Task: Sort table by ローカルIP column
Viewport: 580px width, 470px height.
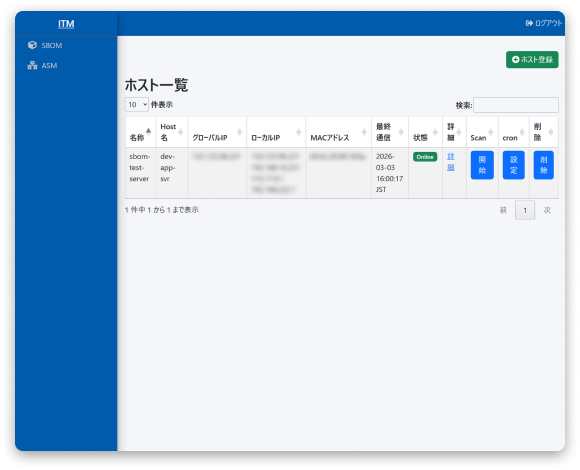Action: click(276, 132)
